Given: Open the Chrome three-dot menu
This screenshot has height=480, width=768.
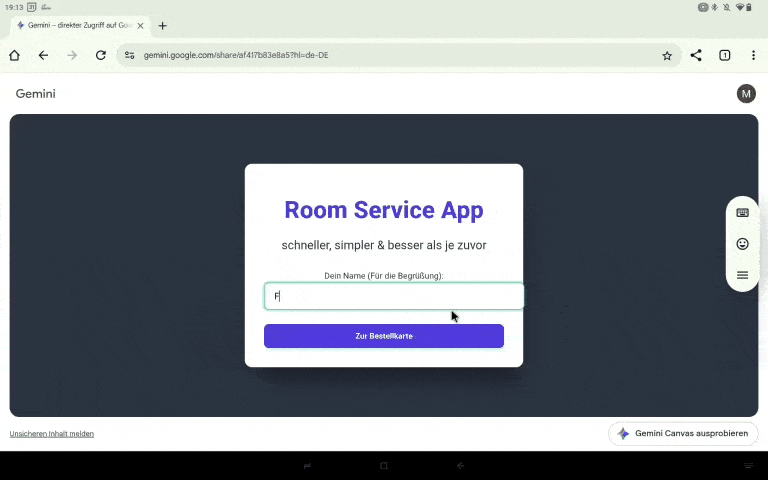Looking at the screenshot, I should point(753,55).
